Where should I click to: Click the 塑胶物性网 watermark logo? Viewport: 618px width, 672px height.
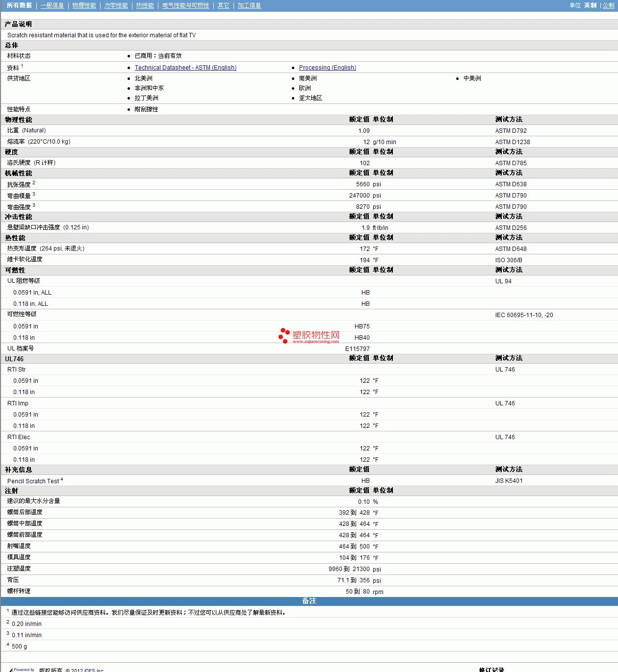tap(309, 335)
